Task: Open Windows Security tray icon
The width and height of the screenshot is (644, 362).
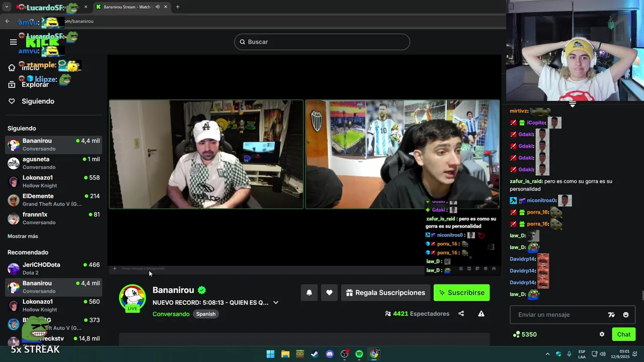Action: (x=558, y=354)
